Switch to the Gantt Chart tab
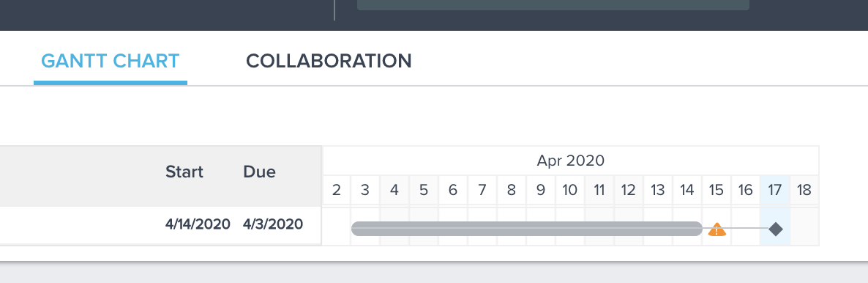Screen dimensions: 868x283 click(111, 60)
